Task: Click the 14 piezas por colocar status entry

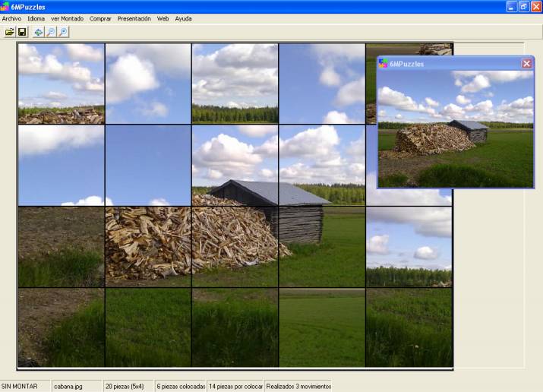Action: tap(235, 387)
